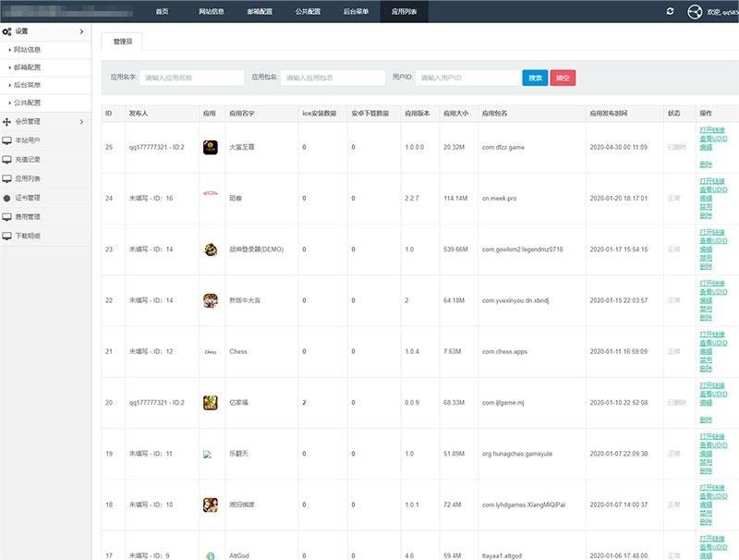Click the user avatar share icon

[695, 12]
